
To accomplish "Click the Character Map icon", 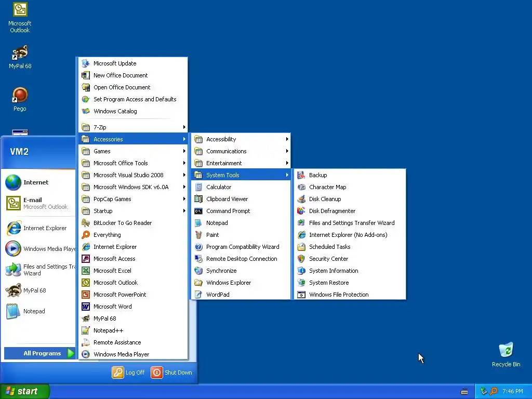I will pos(301,187).
